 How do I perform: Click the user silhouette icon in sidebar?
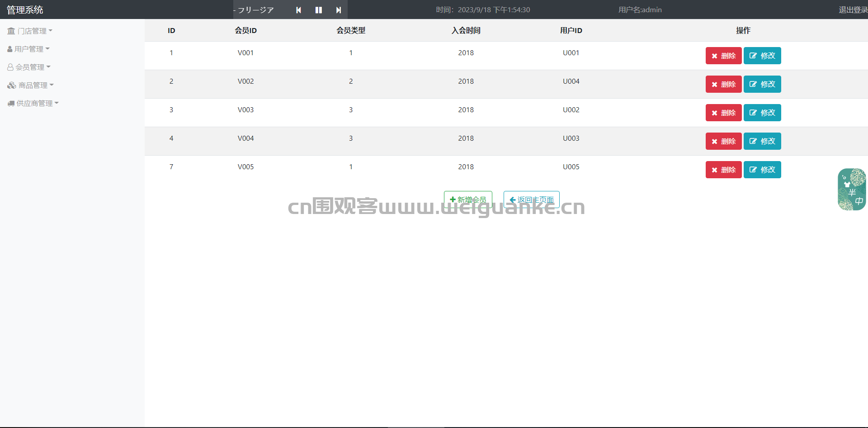[10, 49]
